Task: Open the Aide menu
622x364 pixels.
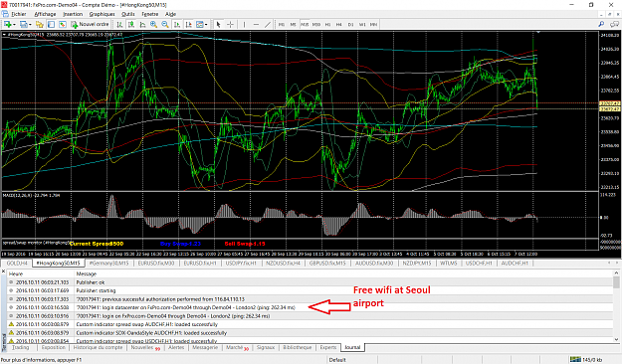Action: click(x=170, y=14)
